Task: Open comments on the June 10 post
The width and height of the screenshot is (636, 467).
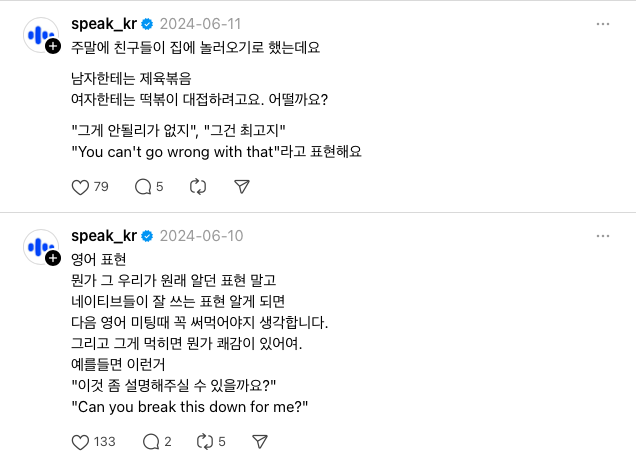Action: tap(151, 441)
